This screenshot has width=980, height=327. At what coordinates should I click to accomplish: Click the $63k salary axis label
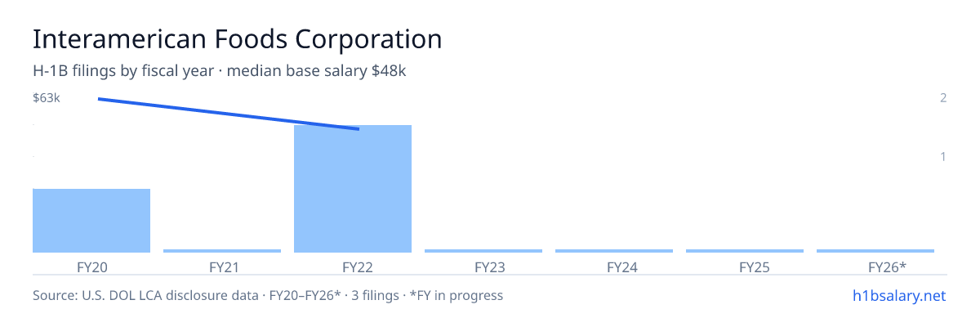[x=47, y=98]
